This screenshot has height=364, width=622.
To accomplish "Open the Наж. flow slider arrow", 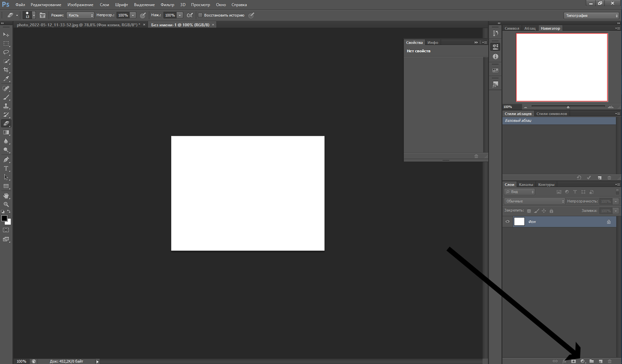I will (180, 16).
